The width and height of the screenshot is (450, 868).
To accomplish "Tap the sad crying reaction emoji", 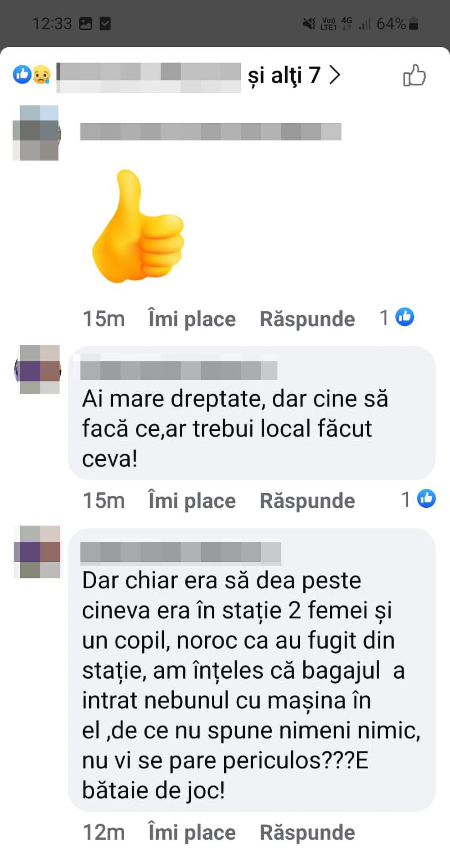I will pyautogui.click(x=41, y=75).
